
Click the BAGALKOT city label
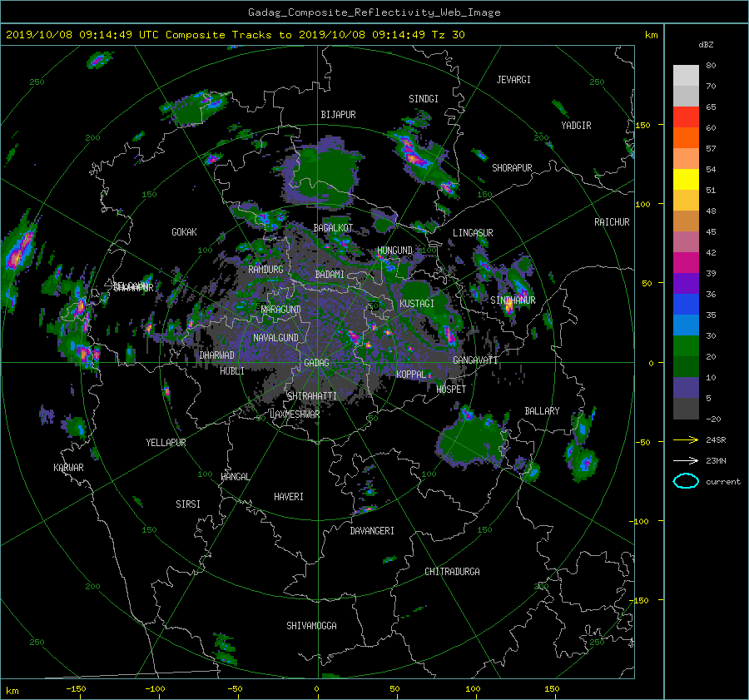pyautogui.click(x=333, y=228)
